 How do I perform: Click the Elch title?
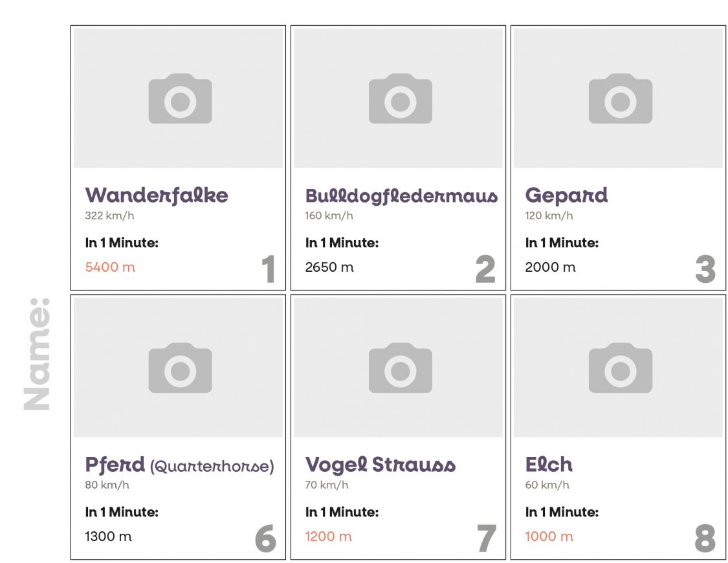pos(549,465)
